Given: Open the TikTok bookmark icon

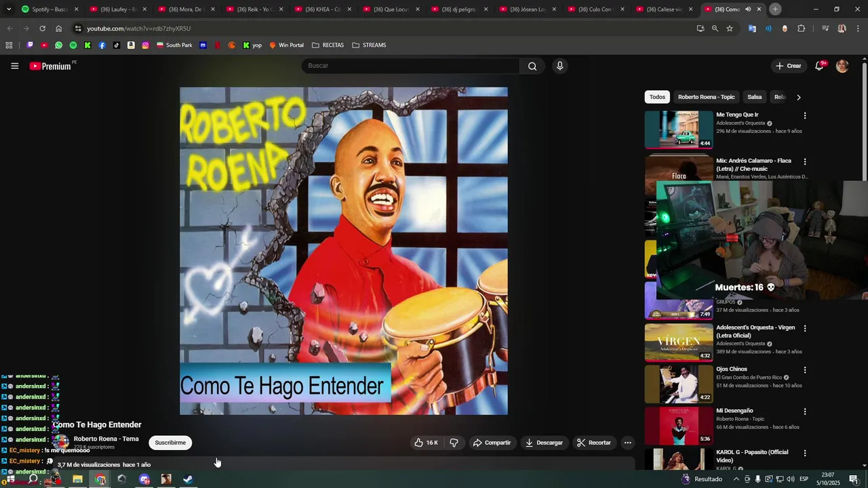Looking at the screenshot, I should tap(117, 45).
